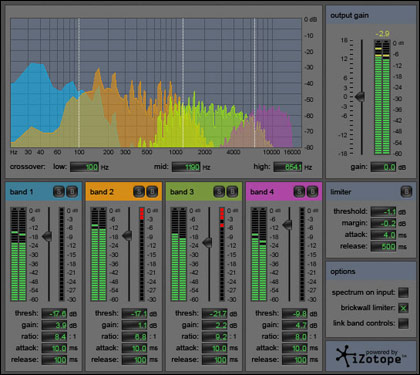The width and height of the screenshot is (420, 375).
Task: Click band 1 threshold slider handle
Action: [x=47, y=236]
